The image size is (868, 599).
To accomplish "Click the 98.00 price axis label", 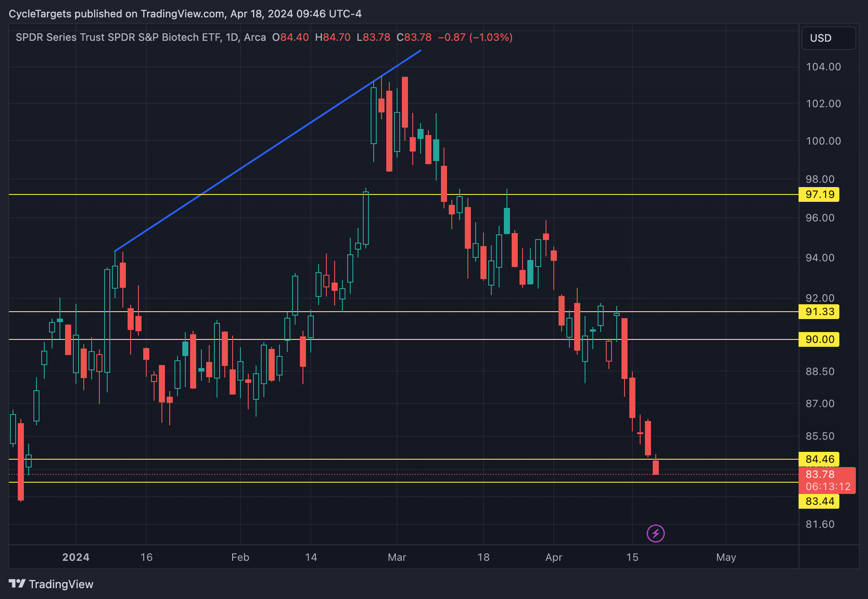I will (820, 179).
